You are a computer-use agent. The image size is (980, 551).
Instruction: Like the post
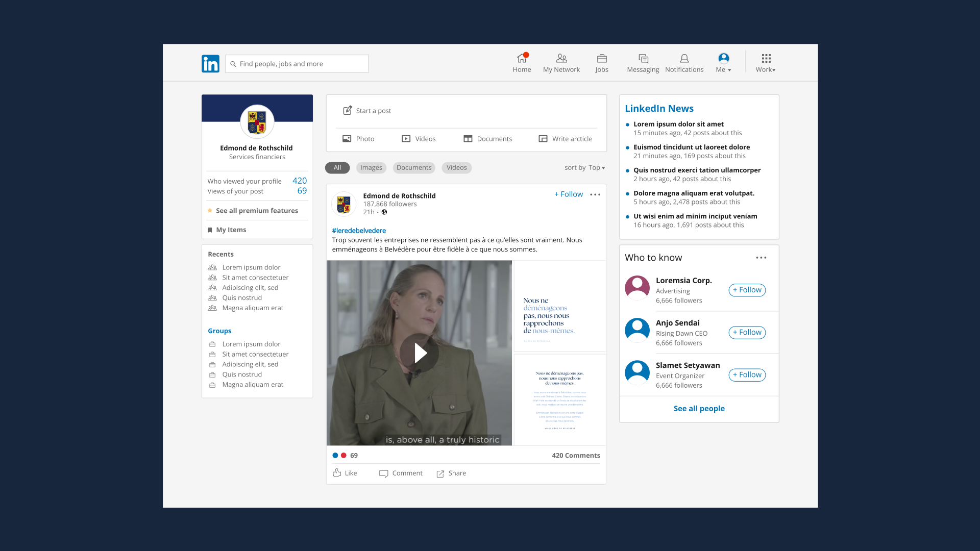[345, 473]
